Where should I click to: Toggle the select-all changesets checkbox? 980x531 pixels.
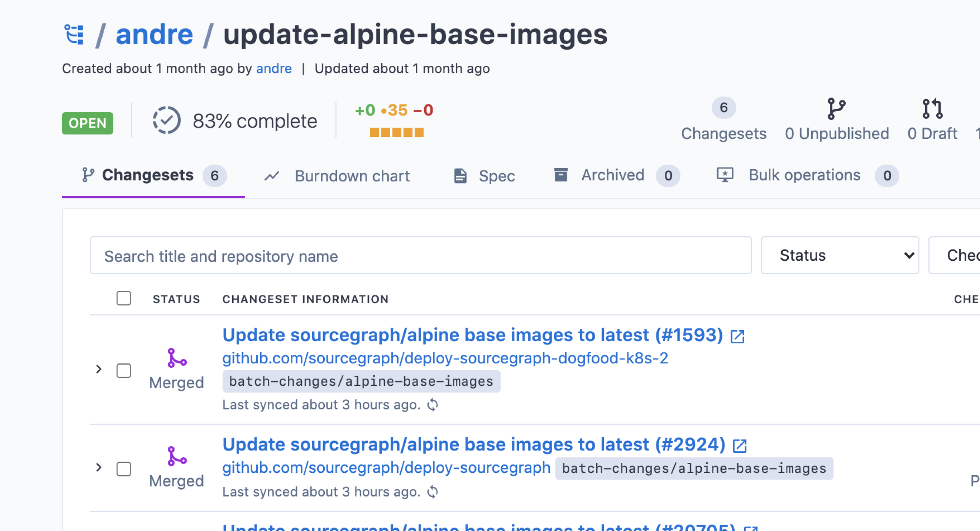click(x=124, y=298)
